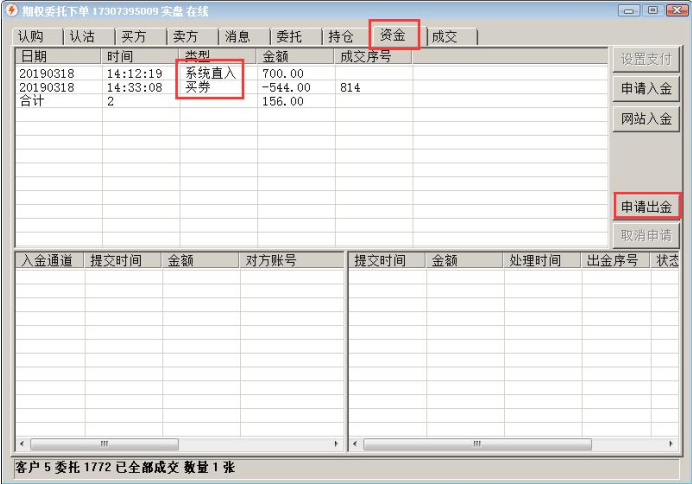Switch to the 委托 tab

click(x=290, y=36)
